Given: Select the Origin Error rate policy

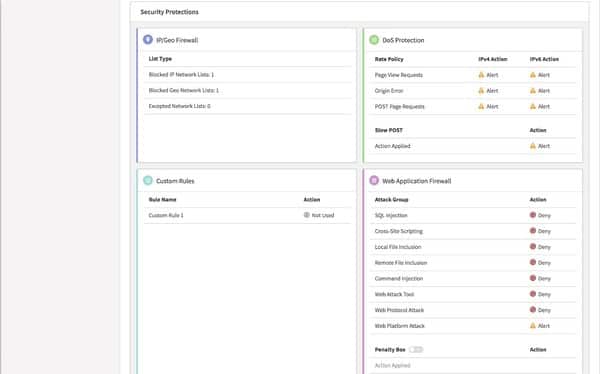Looking at the screenshot, I should coord(389,91).
